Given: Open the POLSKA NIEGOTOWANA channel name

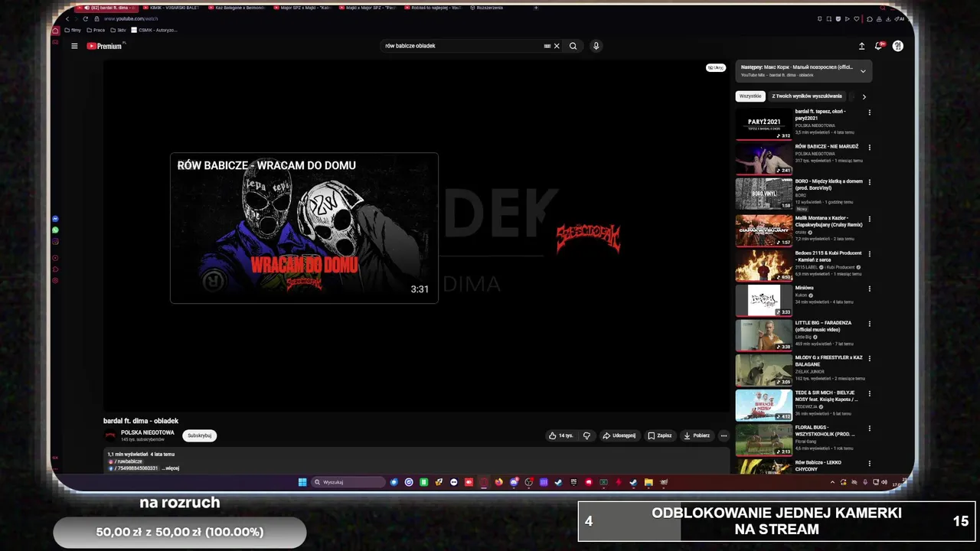Looking at the screenshot, I should tap(147, 432).
